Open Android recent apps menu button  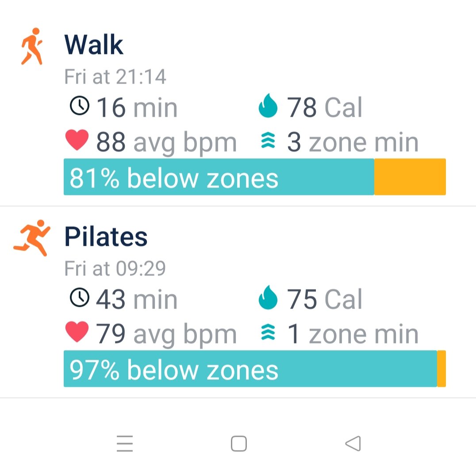click(125, 443)
